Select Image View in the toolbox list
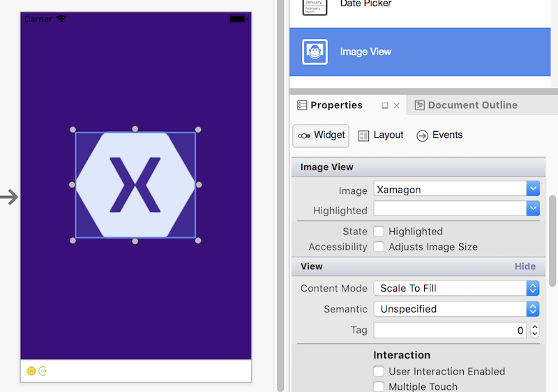The image size is (558, 392). pos(420,52)
